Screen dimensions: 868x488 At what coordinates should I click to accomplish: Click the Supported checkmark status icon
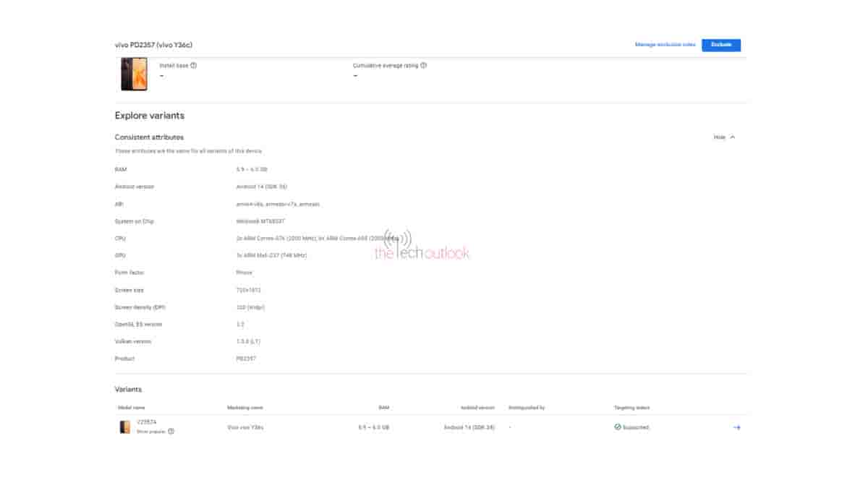point(618,427)
